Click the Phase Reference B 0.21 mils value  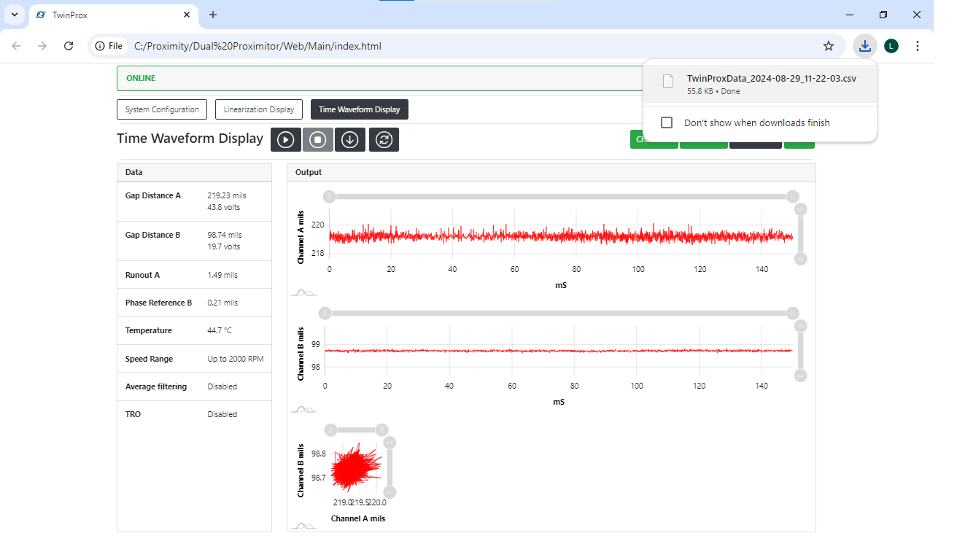tap(222, 303)
